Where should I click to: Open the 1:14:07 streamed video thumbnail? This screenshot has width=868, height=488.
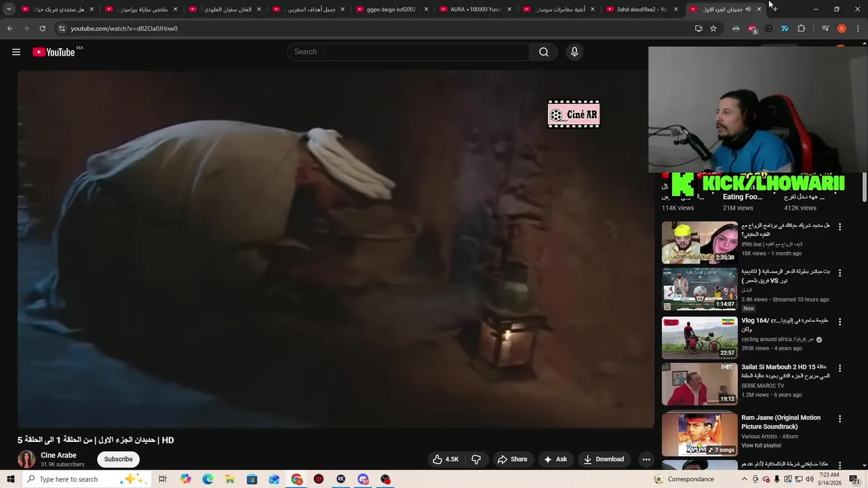coord(699,289)
